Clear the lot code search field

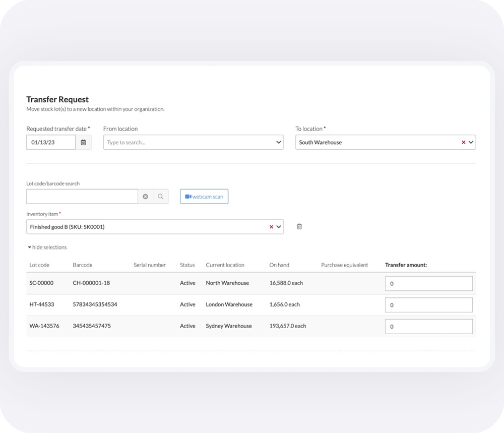(145, 197)
